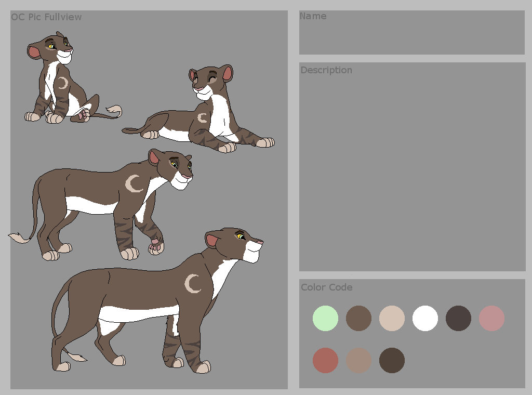This screenshot has width=532, height=395.
Task: Click inside the Name field
Action: (x=411, y=36)
